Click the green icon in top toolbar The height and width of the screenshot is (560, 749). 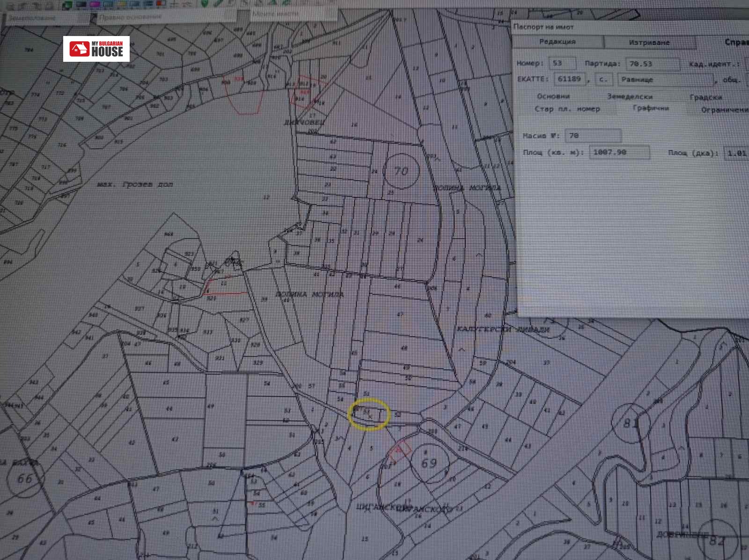tap(68, 5)
